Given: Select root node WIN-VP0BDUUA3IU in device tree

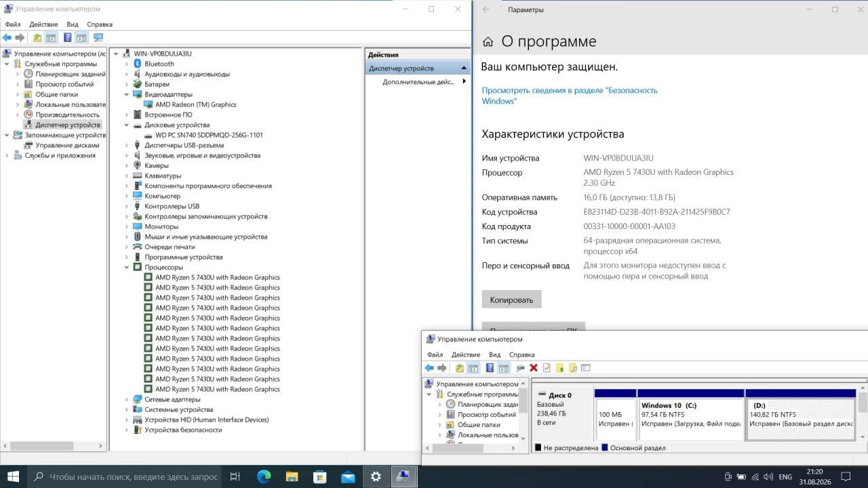Looking at the screenshot, I should [163, 54].
